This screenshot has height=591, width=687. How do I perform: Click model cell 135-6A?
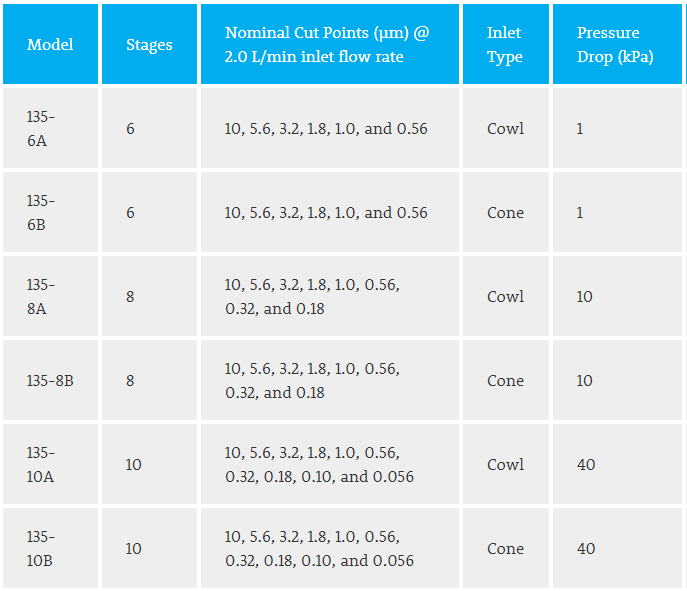[41, 129]
